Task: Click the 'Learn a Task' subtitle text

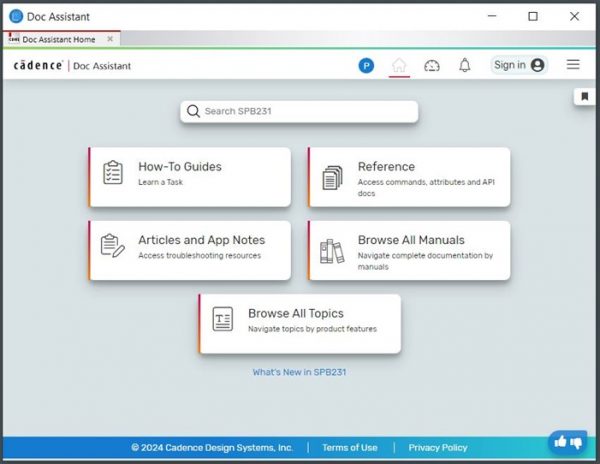Action: [x=160, y=182]
